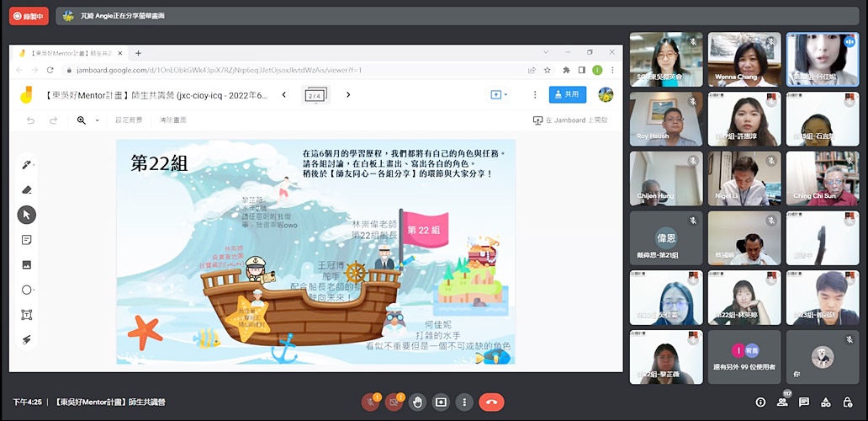Activate the Laser pointer tool
The image size is (868, 421).
pyautogui.click(x=27, y=339)
